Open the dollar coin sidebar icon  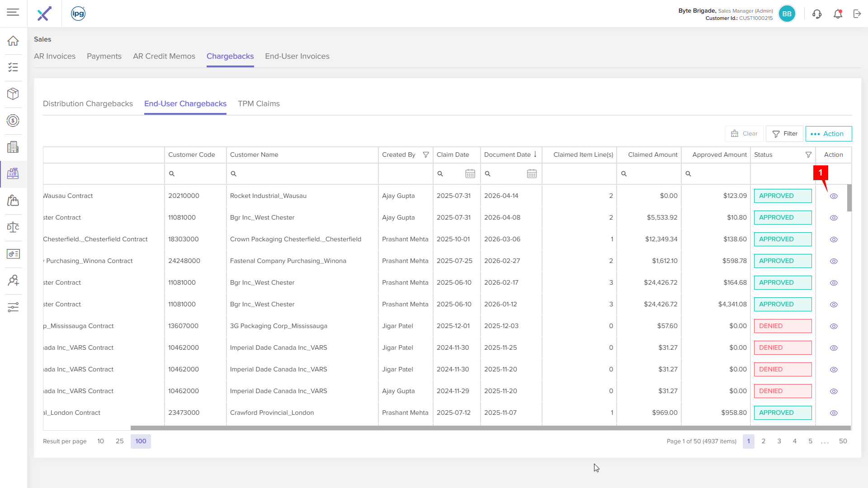tap(13, 121)
